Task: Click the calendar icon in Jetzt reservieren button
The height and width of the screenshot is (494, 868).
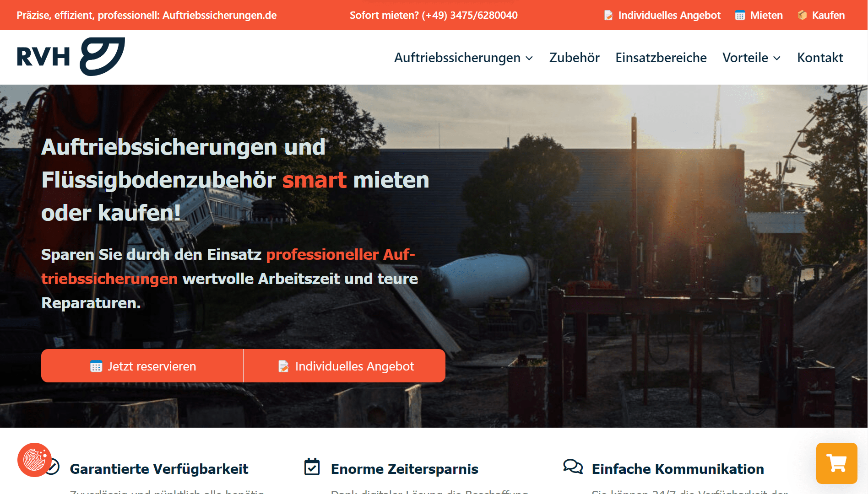Action: (x=96, y=366)
